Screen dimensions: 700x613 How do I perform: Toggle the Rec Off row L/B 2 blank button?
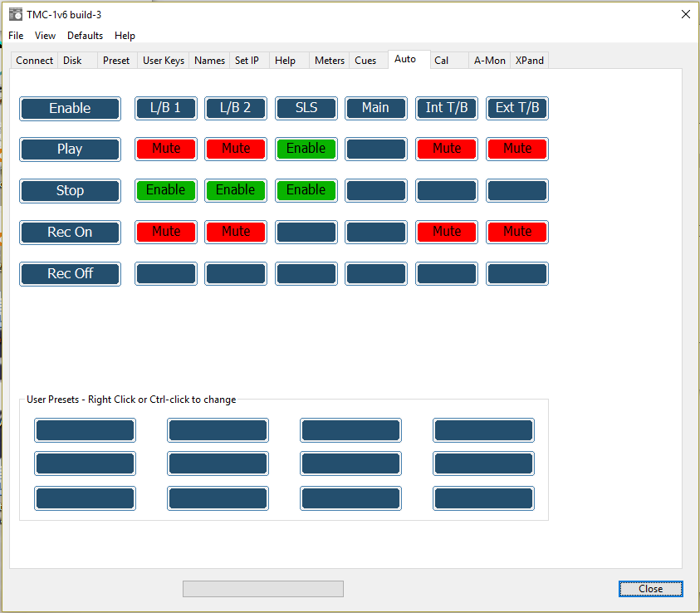236,273
